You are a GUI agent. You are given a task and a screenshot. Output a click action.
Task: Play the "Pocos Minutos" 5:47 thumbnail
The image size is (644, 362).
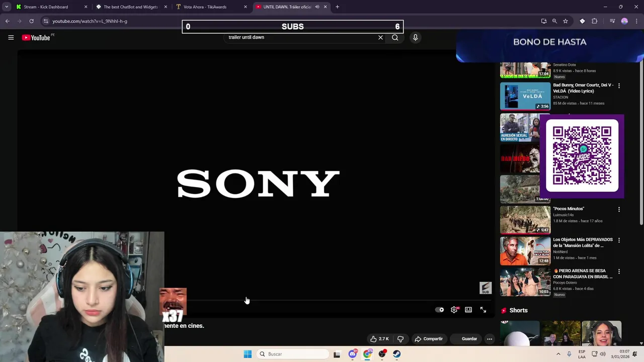tap(525, 219)
